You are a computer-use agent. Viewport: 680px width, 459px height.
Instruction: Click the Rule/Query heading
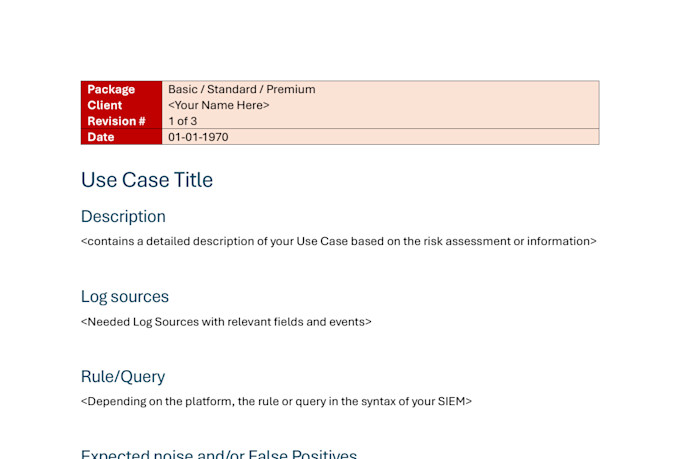123,376
